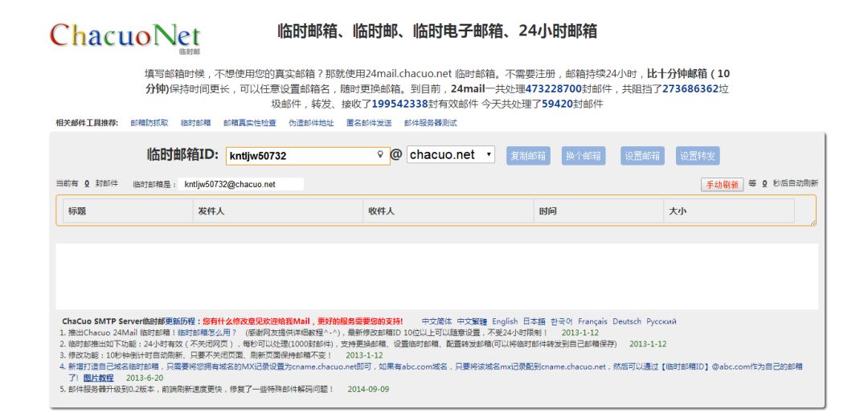Open the 图片教程 link
The height and width of the screenshot is (417, 868).
pyautogui.click(x=99, y=378)
